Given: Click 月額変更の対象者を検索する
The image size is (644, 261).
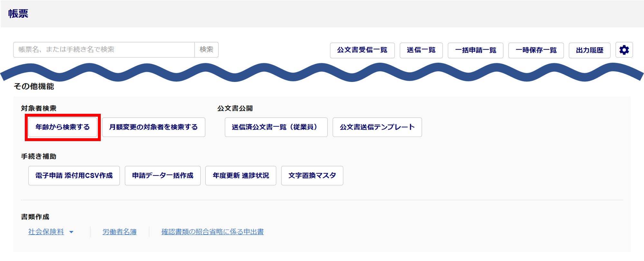Looking at the screenshot, I should [x=154, y=127].
